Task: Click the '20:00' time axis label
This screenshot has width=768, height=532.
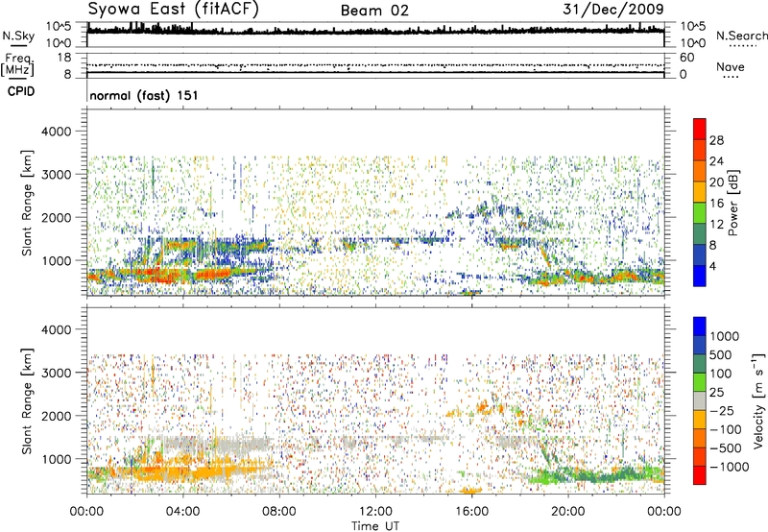Action: (x=567, y=512)
